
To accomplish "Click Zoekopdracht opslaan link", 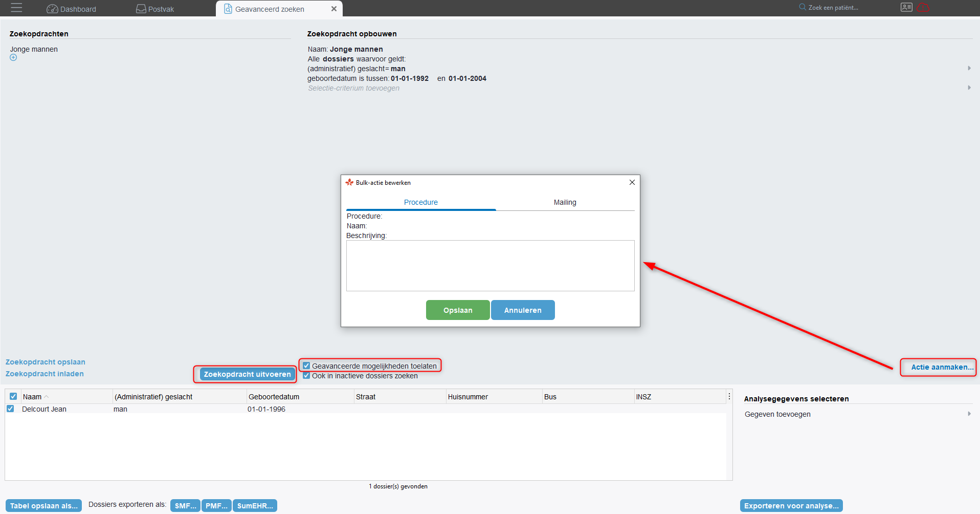I will coord(46,362).
